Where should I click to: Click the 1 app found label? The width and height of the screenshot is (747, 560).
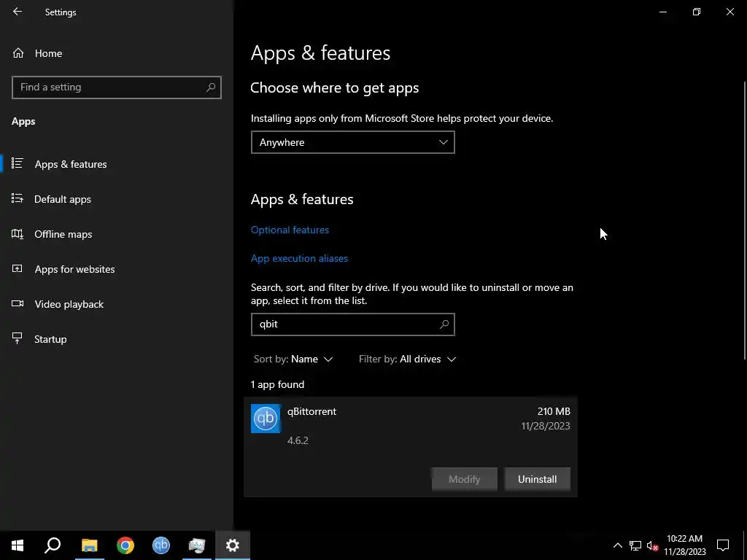point(277,385)
